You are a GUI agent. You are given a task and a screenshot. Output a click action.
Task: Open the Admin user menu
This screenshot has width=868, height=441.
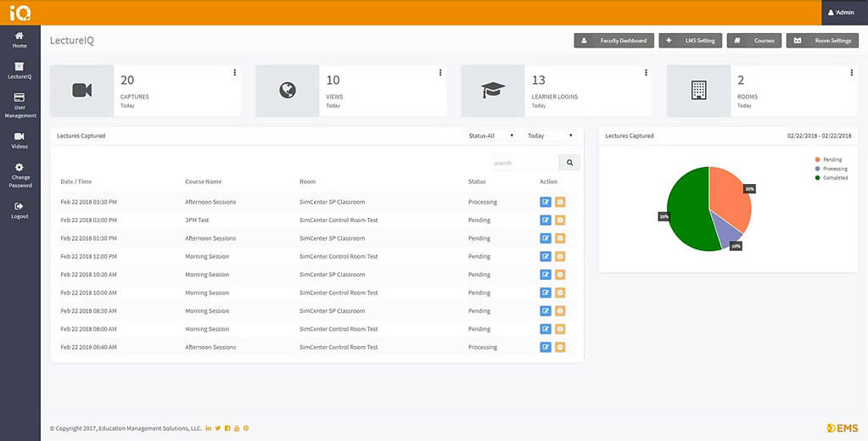click(x=841, y=13)
